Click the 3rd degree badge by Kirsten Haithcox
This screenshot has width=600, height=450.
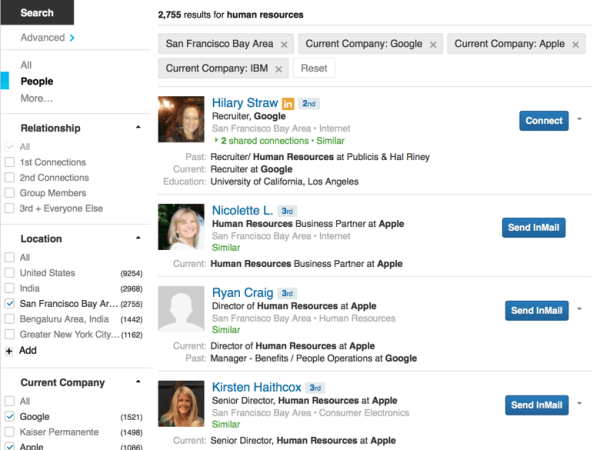tap(315, 388)
